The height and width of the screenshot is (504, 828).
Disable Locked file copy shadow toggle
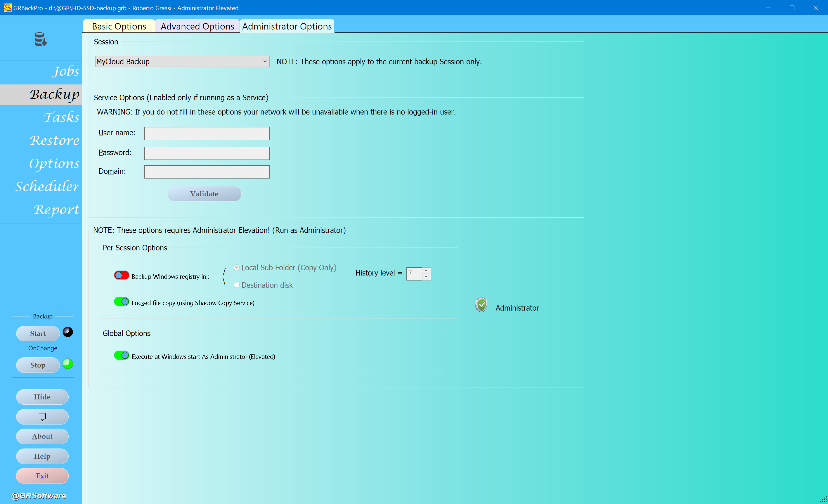(x=121, y=302)
